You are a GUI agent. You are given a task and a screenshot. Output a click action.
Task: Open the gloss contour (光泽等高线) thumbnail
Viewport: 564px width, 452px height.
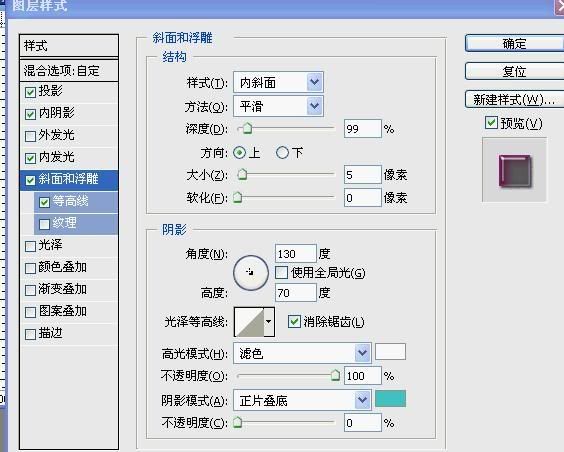(249, 321)
